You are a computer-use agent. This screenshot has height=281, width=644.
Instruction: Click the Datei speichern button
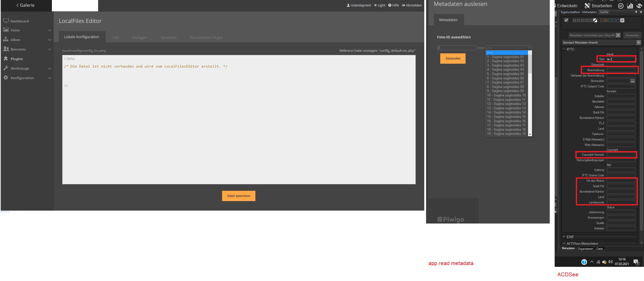239,196
